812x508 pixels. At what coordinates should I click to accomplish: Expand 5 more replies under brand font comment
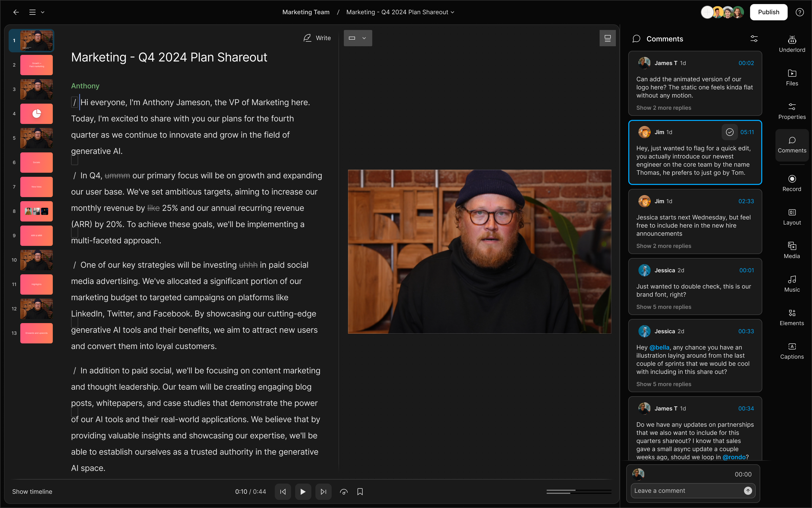click(664, 307)
